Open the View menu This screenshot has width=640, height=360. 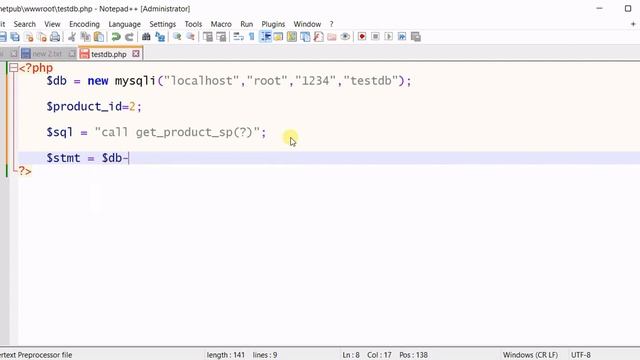click(x=52, y=24)
